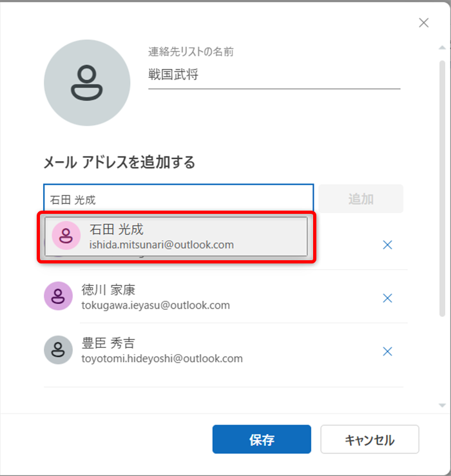The height and width of the screenshot is (476, 451).
Task: Select the 徳川 家康 contact name
Action: coord(108,290)
